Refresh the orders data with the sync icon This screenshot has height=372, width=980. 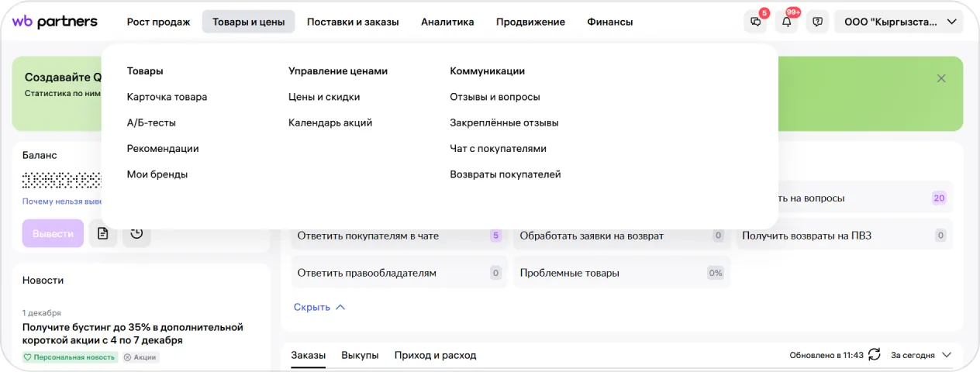pyautogui.click(x=875, y=355)
